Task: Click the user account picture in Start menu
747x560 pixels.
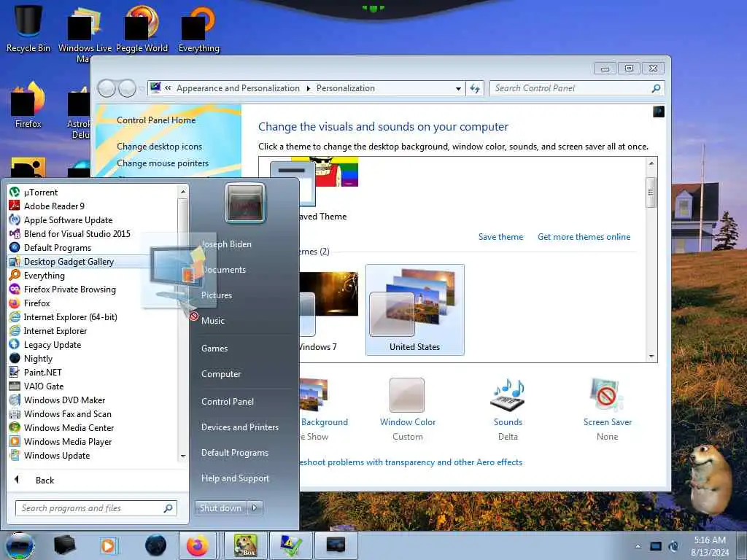Action: (x=245, y=203)
